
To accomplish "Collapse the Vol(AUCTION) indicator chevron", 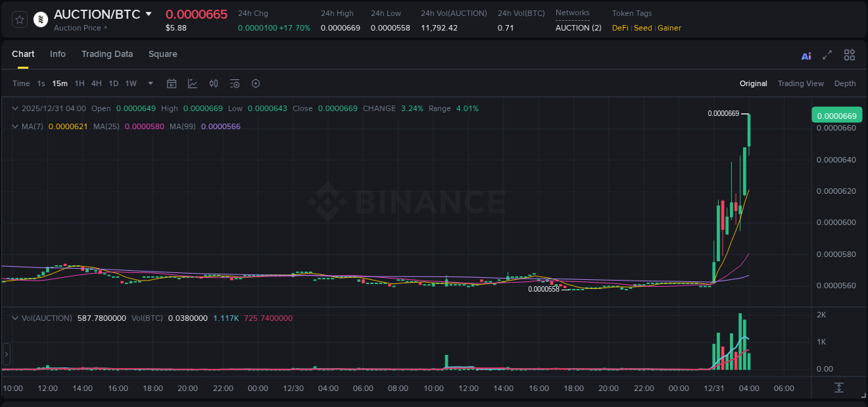I will click(x=15, y=318).
